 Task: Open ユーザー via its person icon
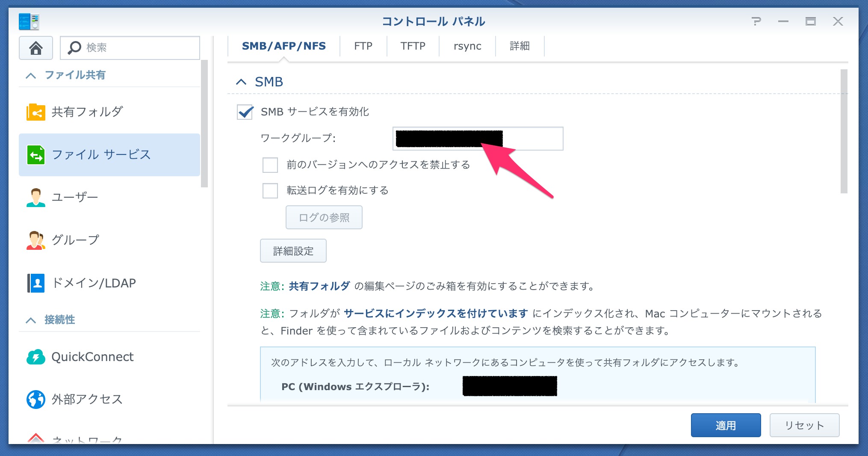click(36, 198)
